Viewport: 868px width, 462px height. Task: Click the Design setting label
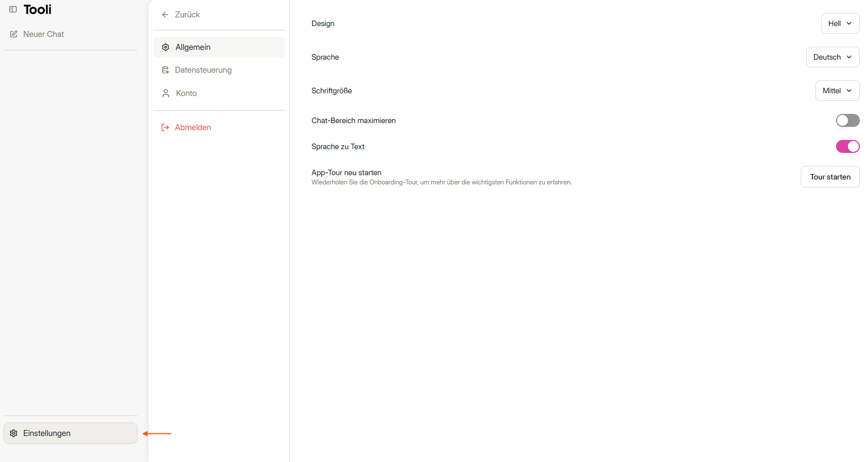coord(323,23)
